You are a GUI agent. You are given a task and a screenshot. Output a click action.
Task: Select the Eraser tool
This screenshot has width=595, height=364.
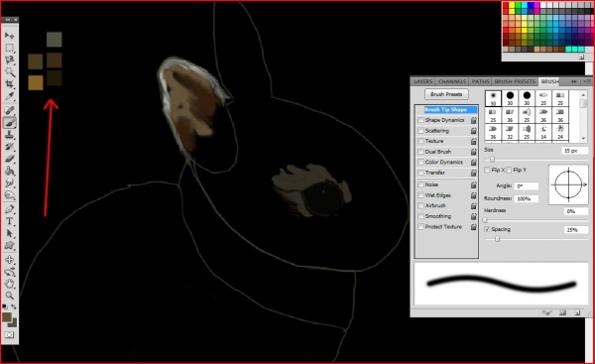[x=10, y=159]
